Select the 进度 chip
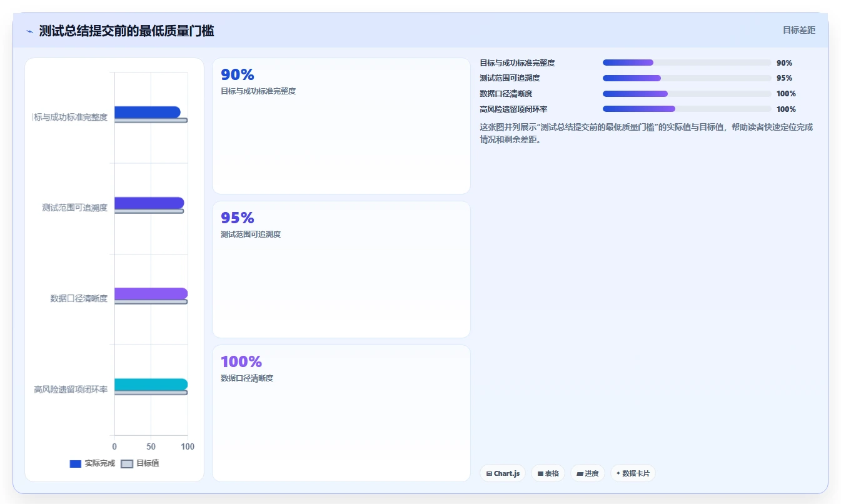841x504 pixels. (588, 473)
